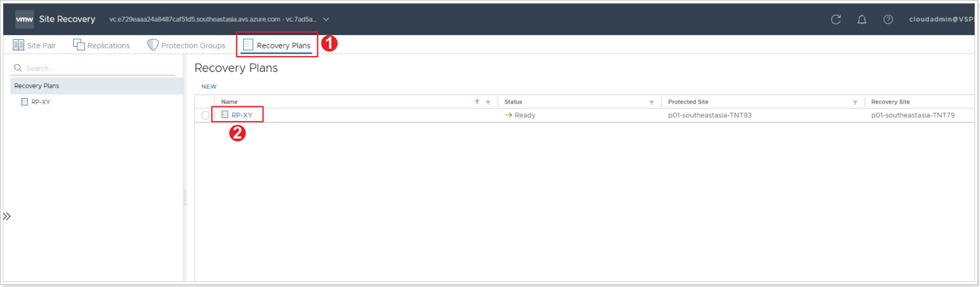Click the Recovery Plans page heading
This screenshot has height=287, width=980.
coord(236,68)
